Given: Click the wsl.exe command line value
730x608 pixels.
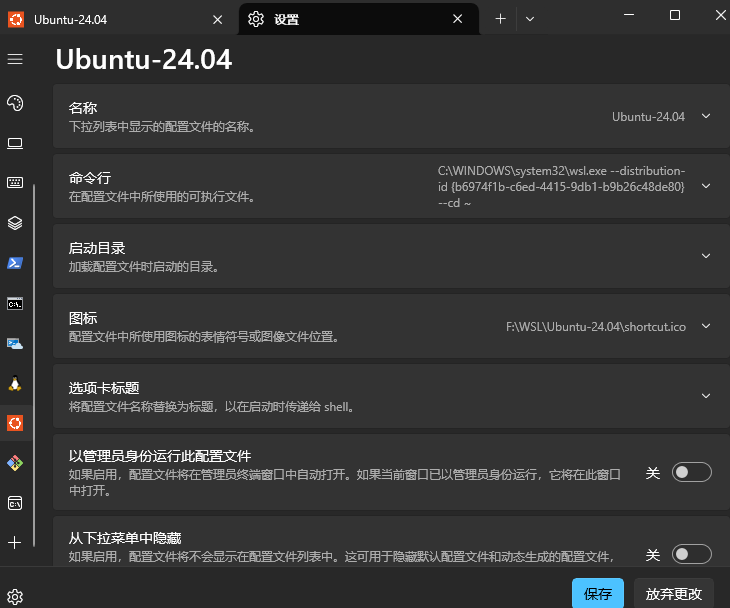Looking at the screenshot, I should point(561,187).
